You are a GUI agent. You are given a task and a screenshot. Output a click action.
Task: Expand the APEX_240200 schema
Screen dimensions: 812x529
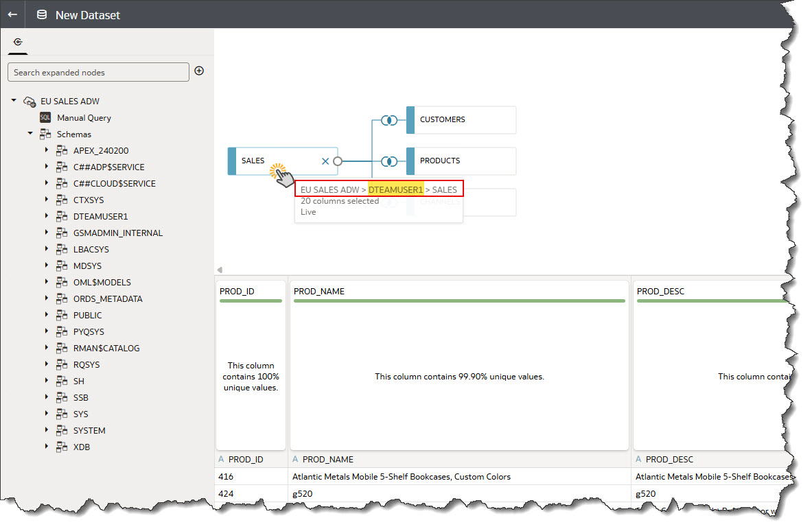click(x=47, y=150)
